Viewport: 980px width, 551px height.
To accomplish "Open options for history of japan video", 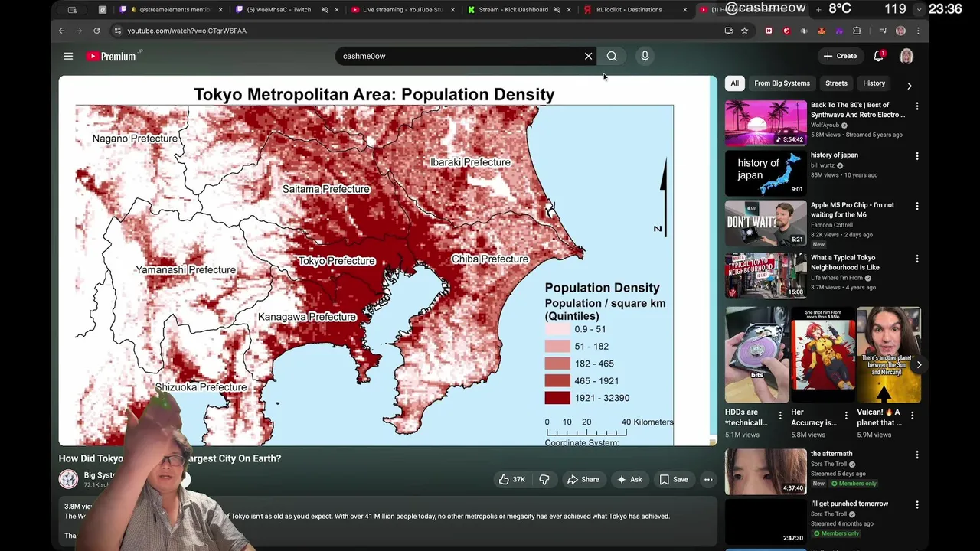I will 917,156.
